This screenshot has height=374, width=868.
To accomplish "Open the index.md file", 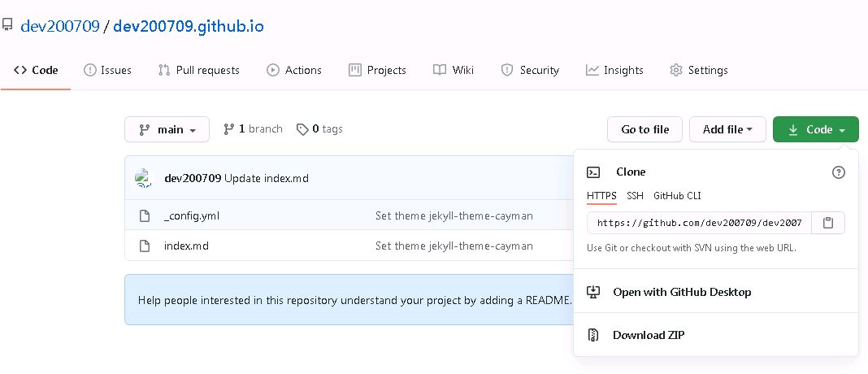I will [186, 246].
